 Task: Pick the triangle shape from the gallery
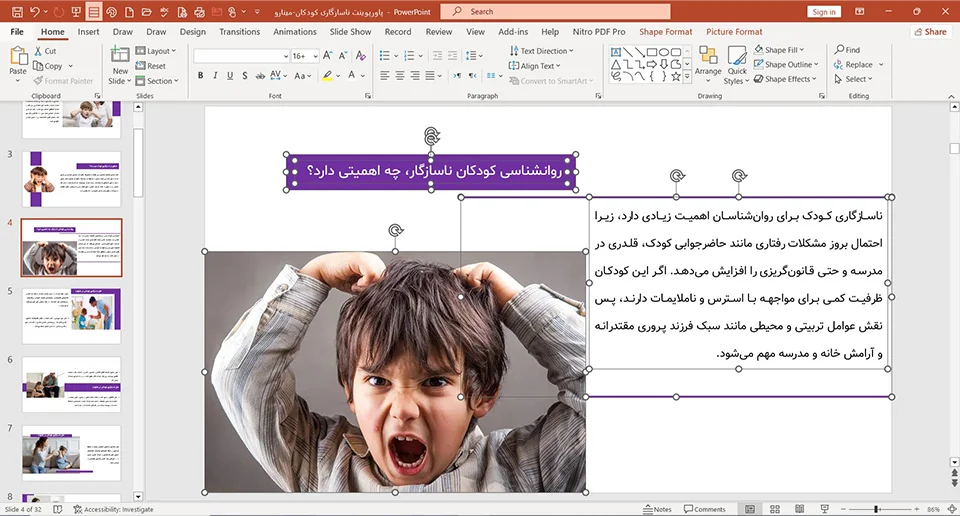(x=616, y=64)
